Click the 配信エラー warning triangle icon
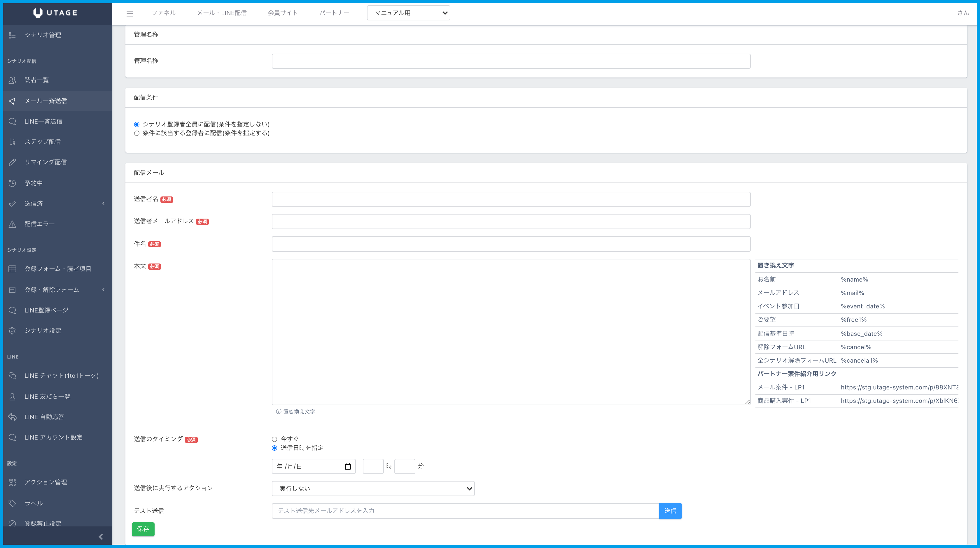Viewport: 980px width, 548px height. [x=12, y=224]
